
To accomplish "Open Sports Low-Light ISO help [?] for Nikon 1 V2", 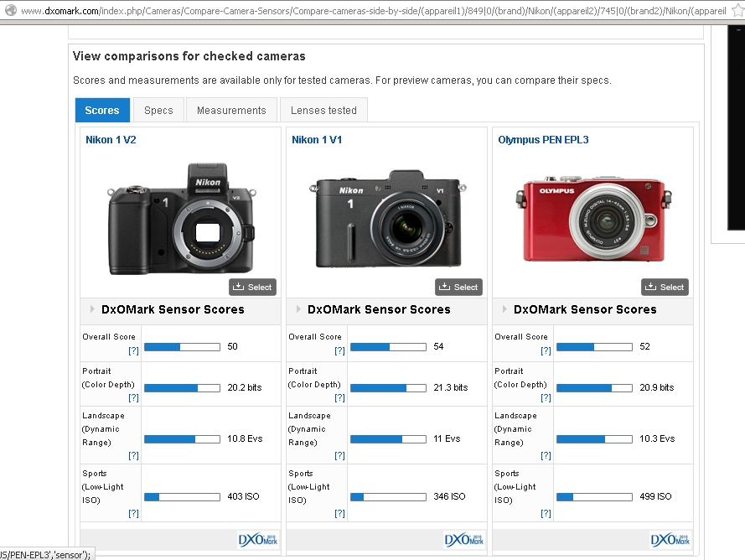I will click(133, 513).
